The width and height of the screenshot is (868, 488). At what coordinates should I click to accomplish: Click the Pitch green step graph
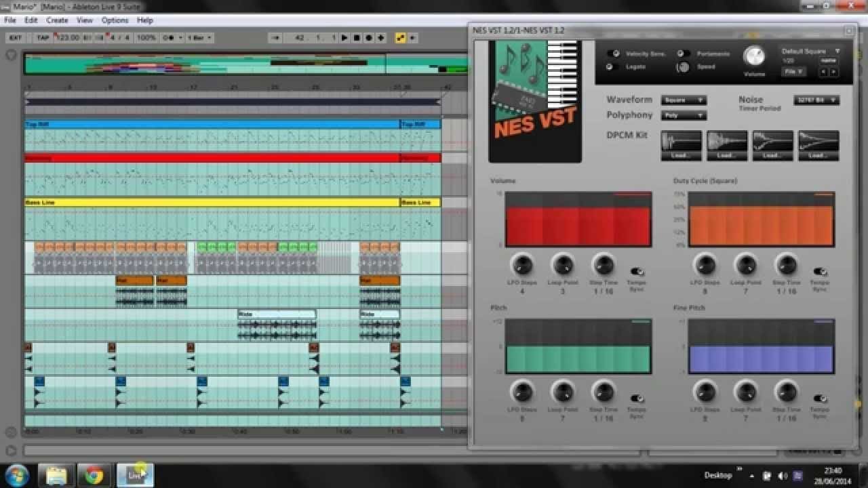tap(578, 346)
